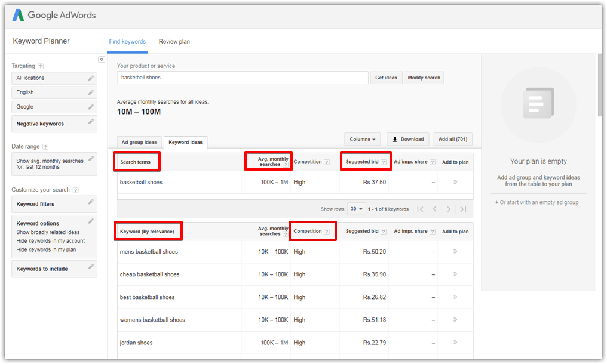Sort Keyword table by Suggested bid
Screen dimensions: 607x364
(362, 232)
